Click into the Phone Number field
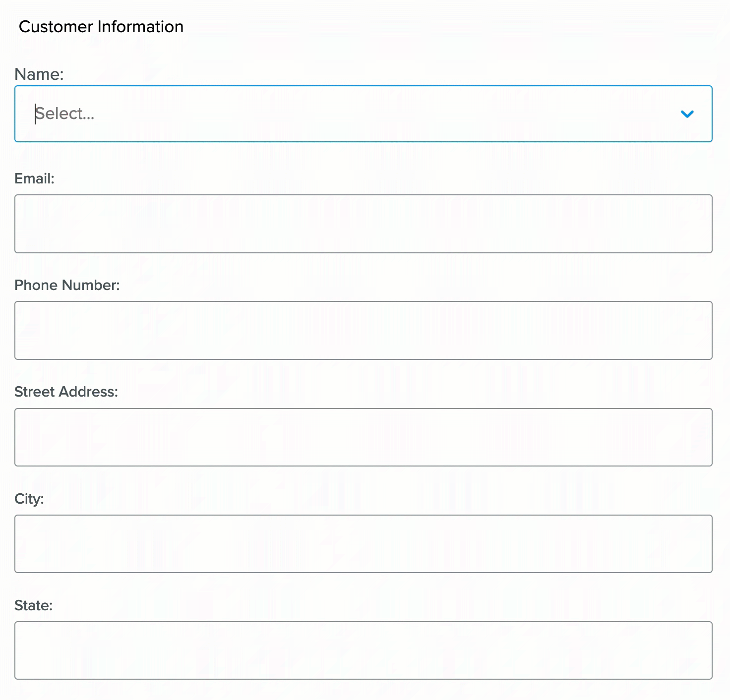 pos(364,331)
